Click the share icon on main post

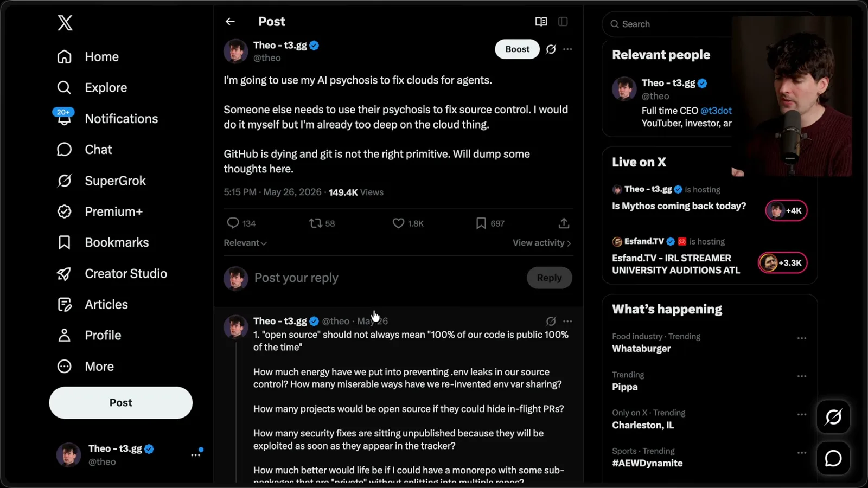[x=564, y=223]
